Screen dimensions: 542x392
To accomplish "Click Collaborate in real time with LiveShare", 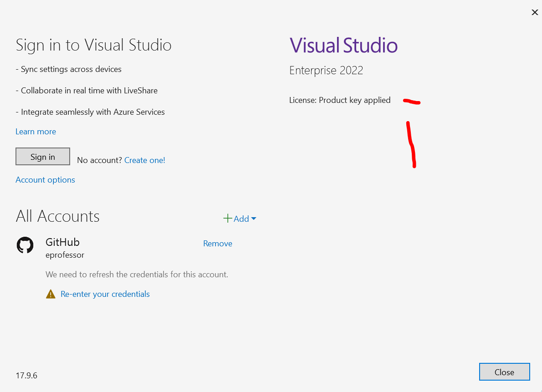I will pyautogui.click(x=87, y=91).
